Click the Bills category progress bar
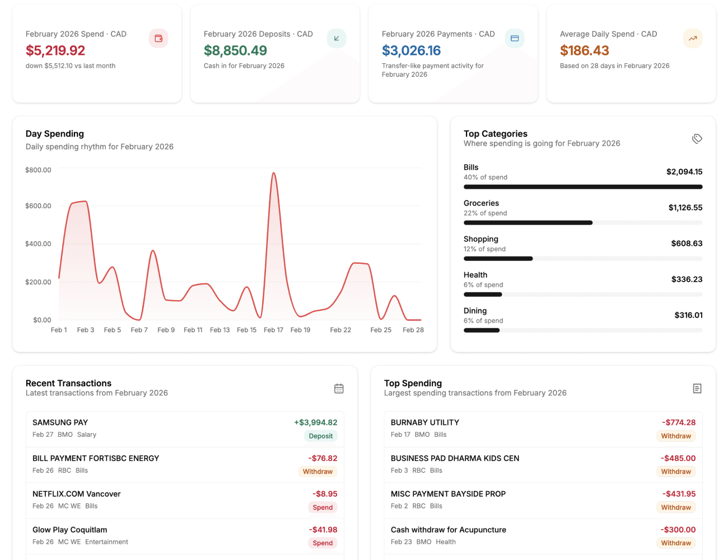Viewport: 728px width, 560px height. click(582, 186)
